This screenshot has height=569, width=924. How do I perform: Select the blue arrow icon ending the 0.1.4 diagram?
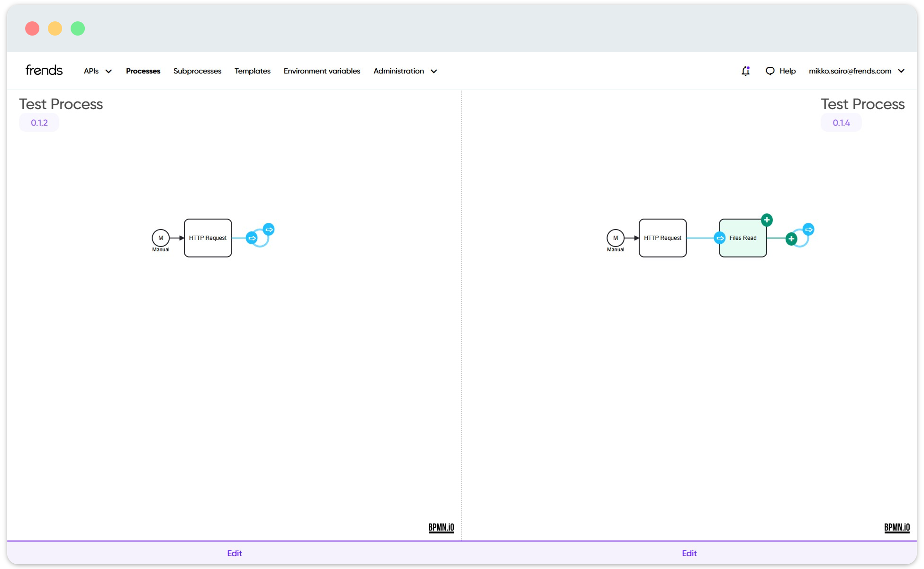pos(808,229)
